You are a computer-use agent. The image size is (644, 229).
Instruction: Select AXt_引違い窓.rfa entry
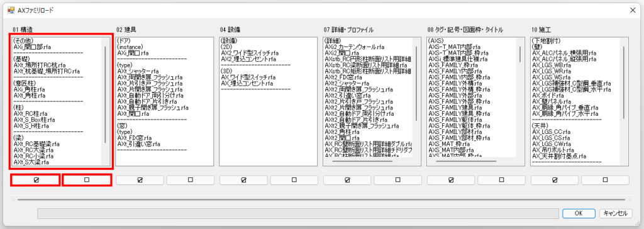[x=139, y=144]
